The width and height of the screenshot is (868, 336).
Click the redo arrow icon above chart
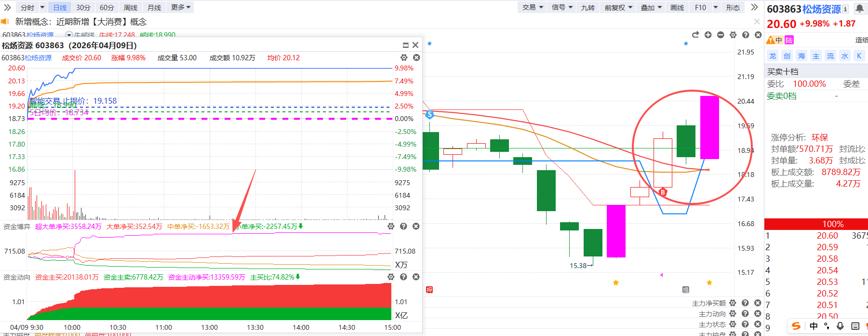pos(695,35)
